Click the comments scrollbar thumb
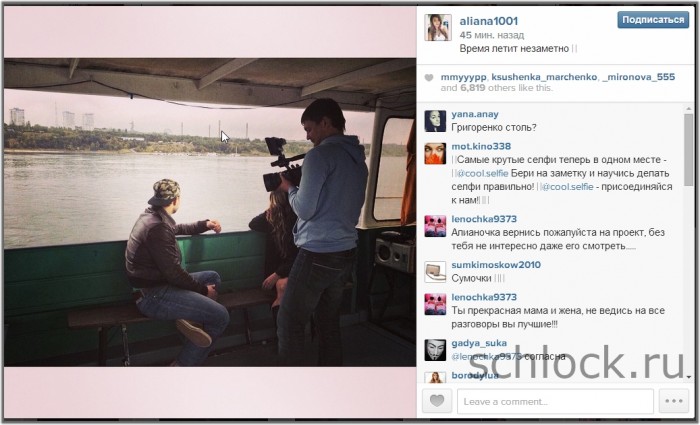This screenshot has height=425, width=700. (x=688, y=150)
